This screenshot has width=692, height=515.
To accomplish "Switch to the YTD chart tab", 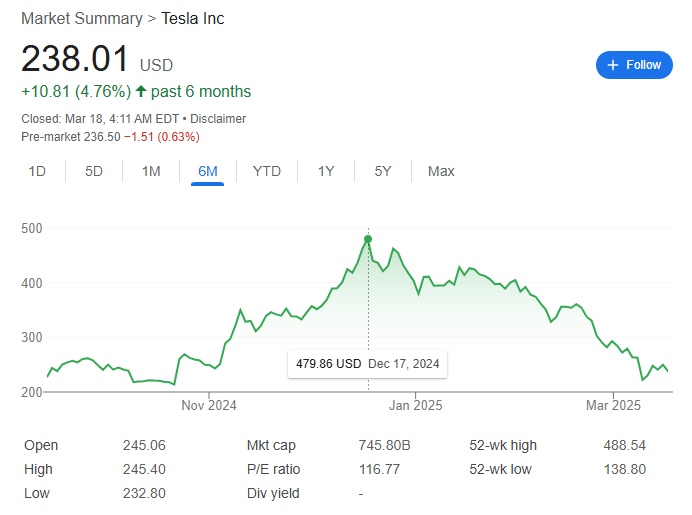I will click(x=267, y=171).
